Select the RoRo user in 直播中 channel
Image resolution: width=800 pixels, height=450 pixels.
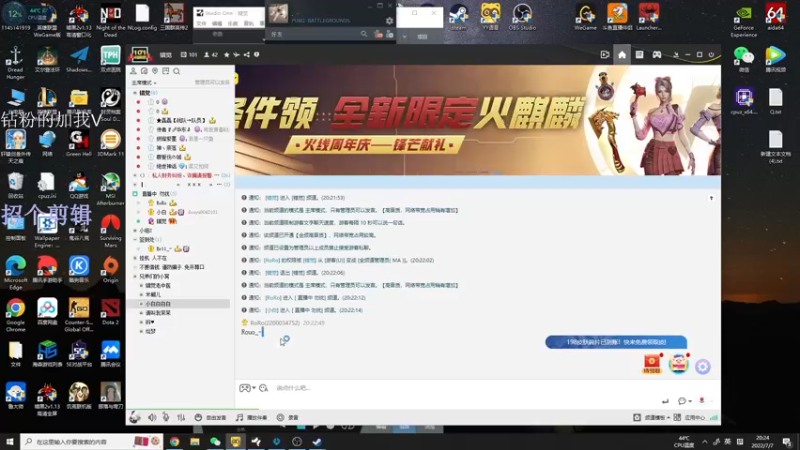[162, 203]
